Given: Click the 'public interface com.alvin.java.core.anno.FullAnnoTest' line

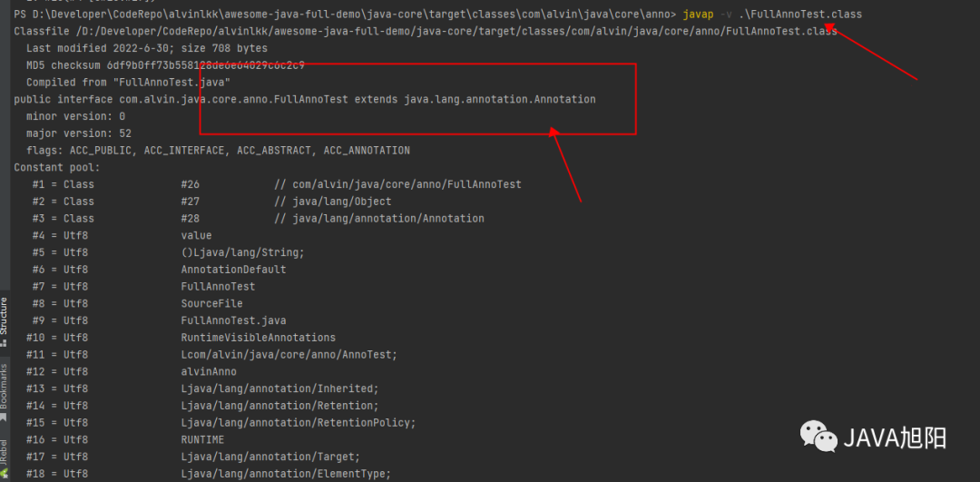Looking at the screenshot, I should (x=305, y=100).
